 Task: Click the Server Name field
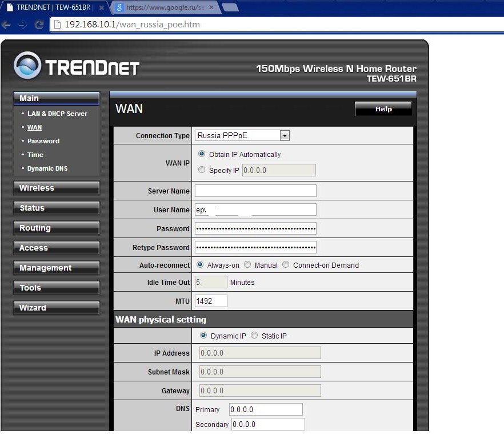tap(255, 191)
